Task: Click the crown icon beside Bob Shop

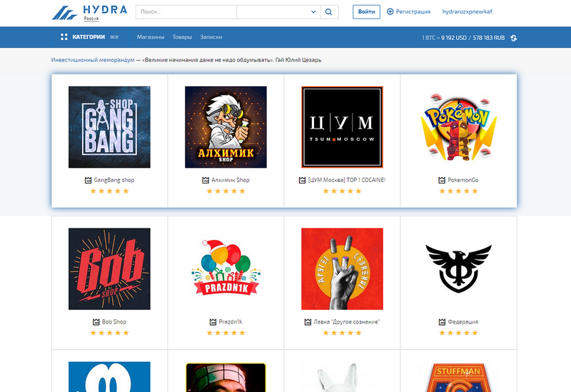Action: pyautogui.click(x=96, y=322)
